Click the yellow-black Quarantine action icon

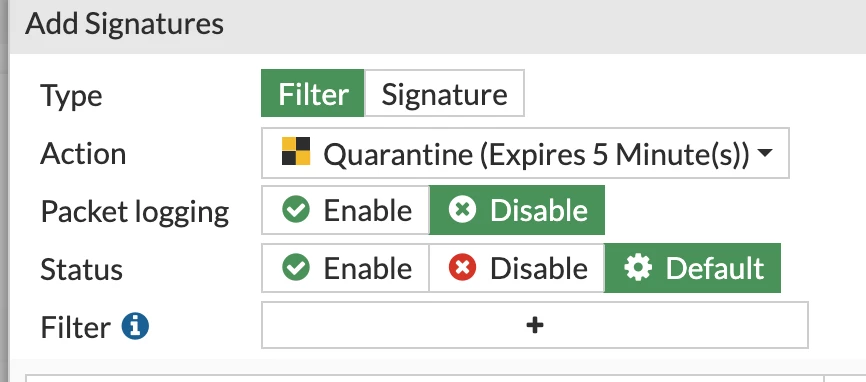point(296,151)
